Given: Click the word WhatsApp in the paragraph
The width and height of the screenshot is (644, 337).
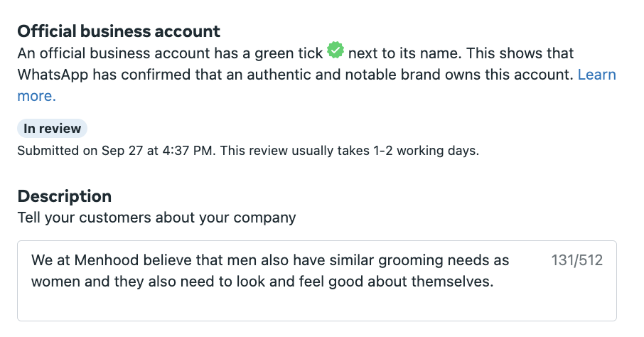Looking at the screenshot, I should click(x=53, y=75).
